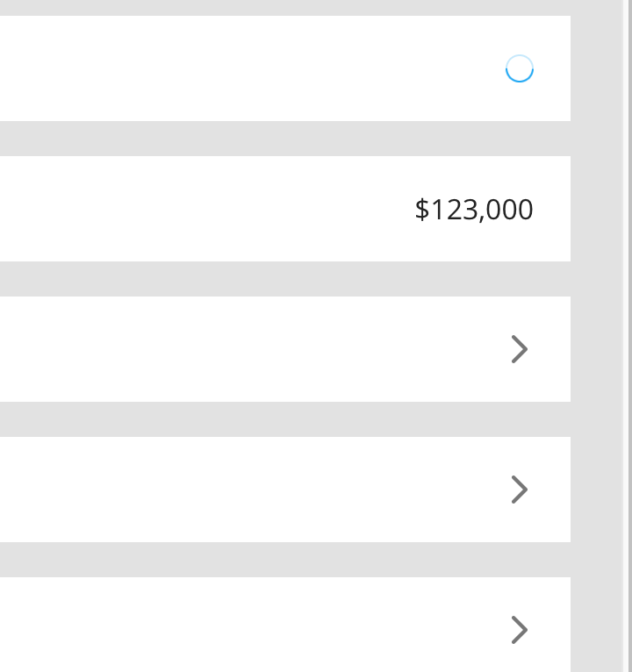
Task: Click the blue loading spinner icon
Action: 520,68
